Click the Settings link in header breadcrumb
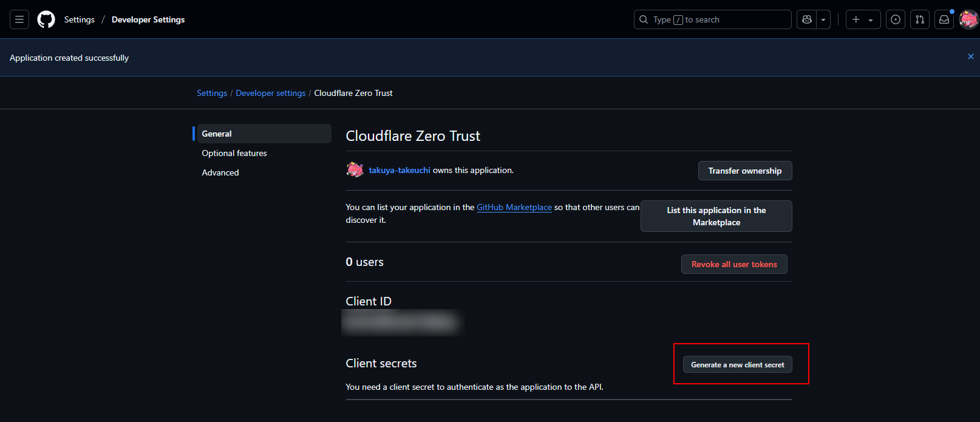 tap(80, 19)
